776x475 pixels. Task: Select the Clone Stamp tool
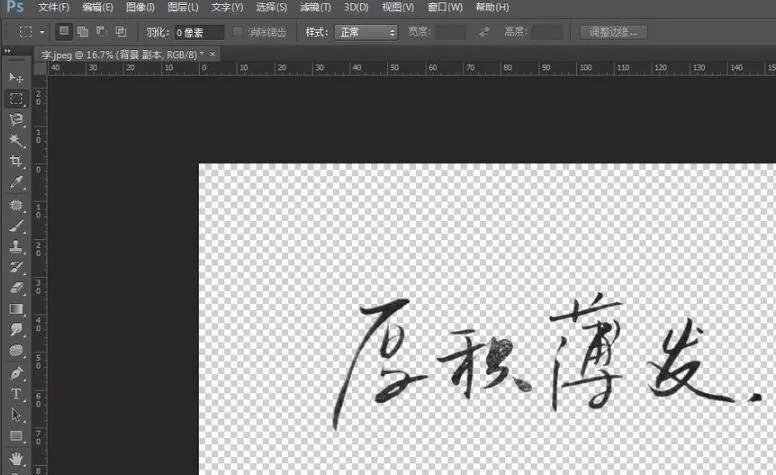pyautogui.click(x=16, y=246)
